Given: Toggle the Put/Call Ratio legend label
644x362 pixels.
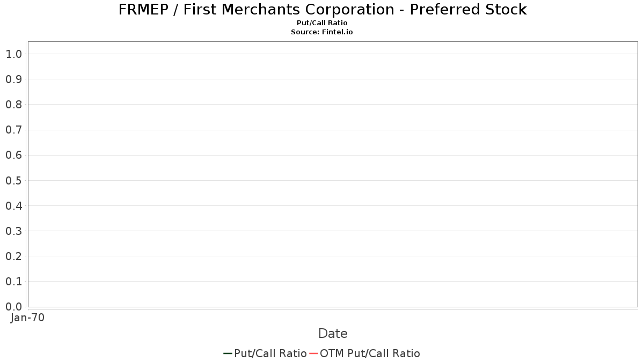Looking at the screenshot, I should tap(270, 353).
